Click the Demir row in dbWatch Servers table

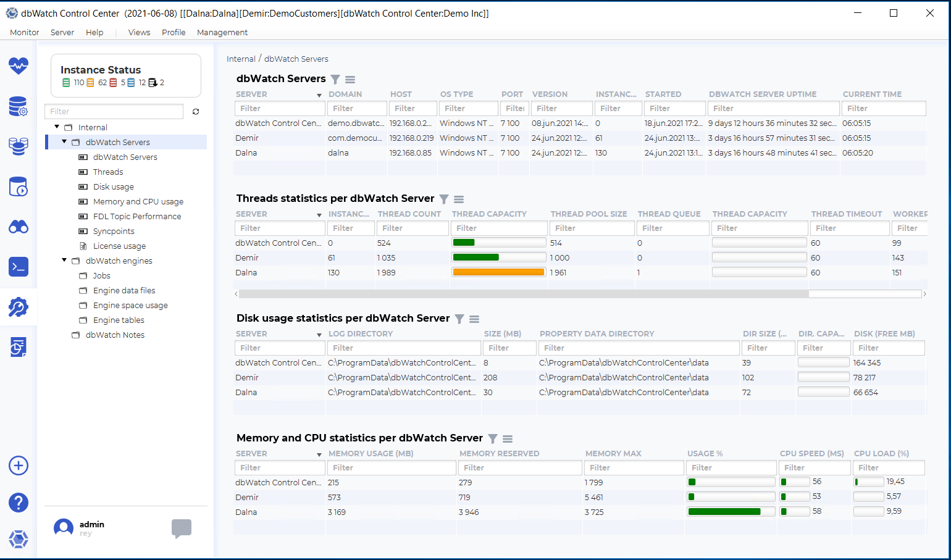coord(580,138)
